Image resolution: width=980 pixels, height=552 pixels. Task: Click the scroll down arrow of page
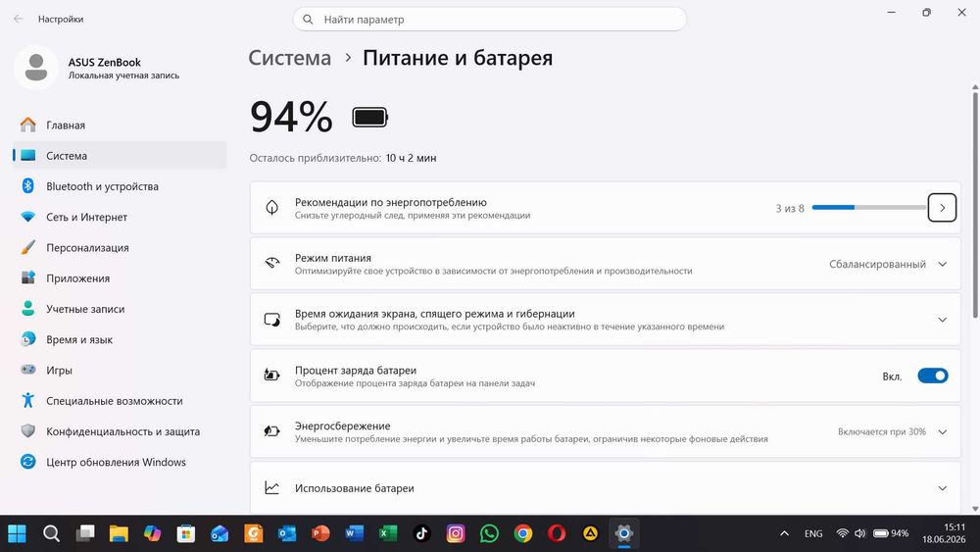[975, 509]
